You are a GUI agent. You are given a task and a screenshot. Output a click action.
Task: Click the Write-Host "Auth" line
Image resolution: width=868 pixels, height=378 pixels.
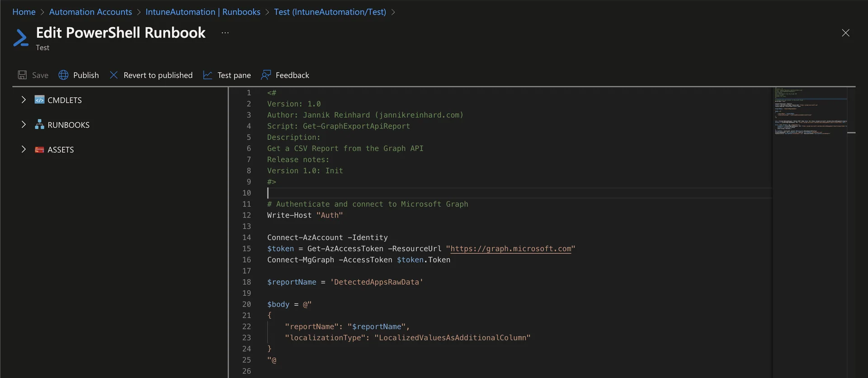click(x=305, y=215)
